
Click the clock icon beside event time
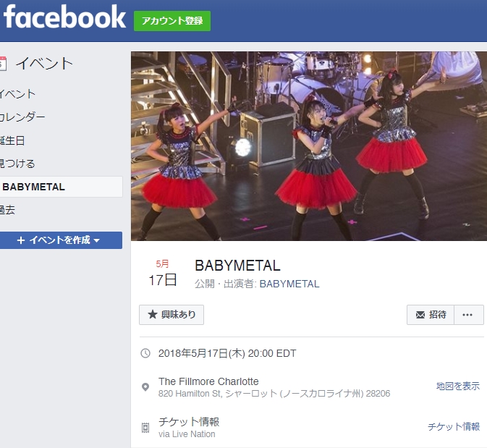click(x=145, y=353)
